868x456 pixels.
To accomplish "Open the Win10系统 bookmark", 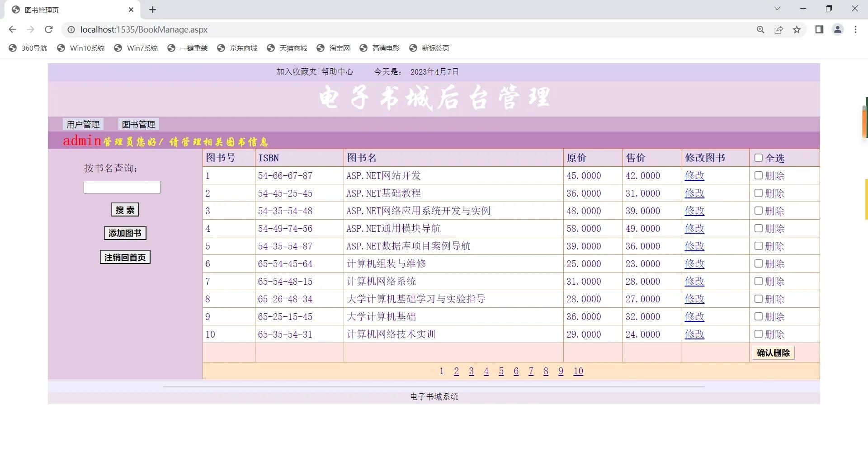I will [80, 48].
